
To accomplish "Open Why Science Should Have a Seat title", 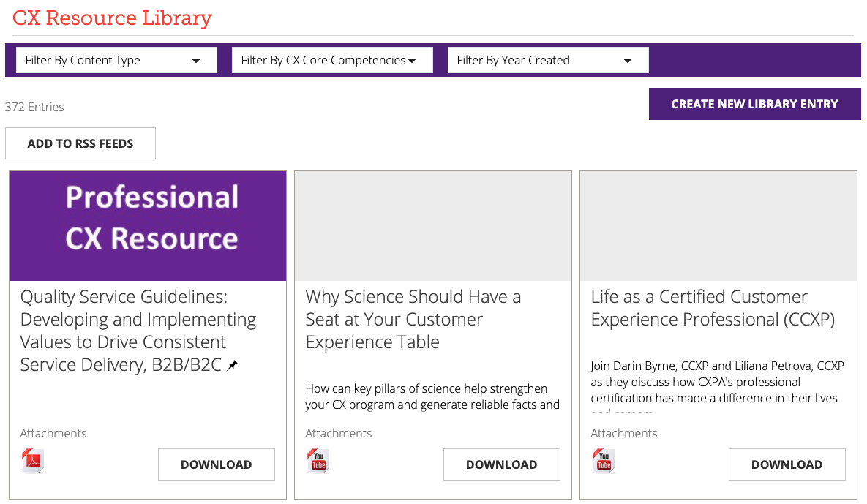I will coord(413,319).
